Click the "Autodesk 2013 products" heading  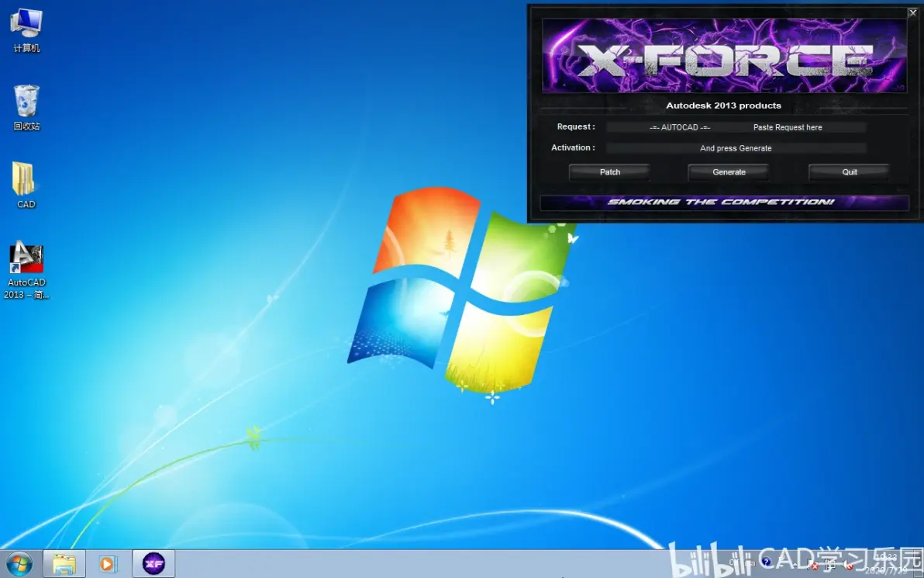coord(724,106)
